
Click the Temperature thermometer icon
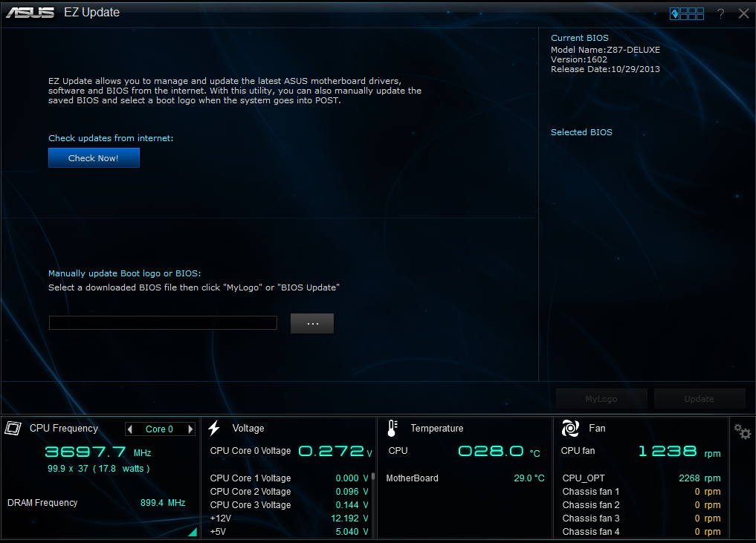[x=392, y=428]
